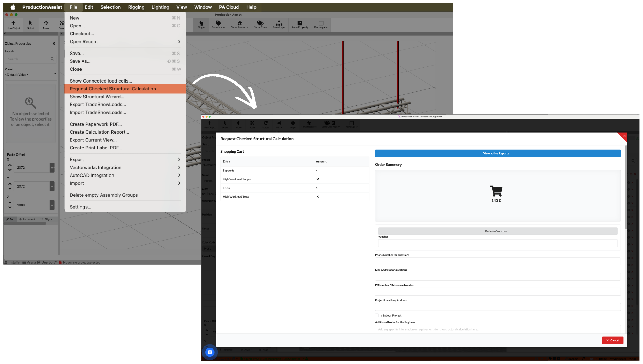
Task: Enable the Is Indoor Project checkbox
Action: tap(377, 315)
